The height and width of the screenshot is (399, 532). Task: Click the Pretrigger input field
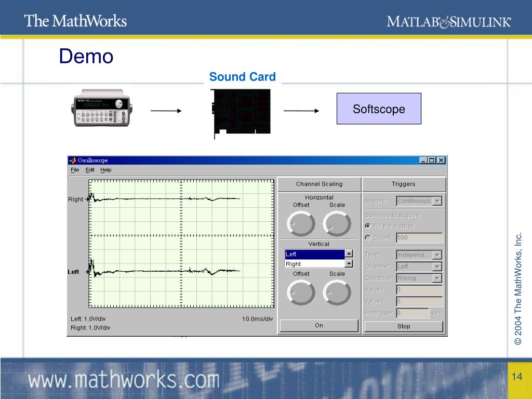point(413,313)
